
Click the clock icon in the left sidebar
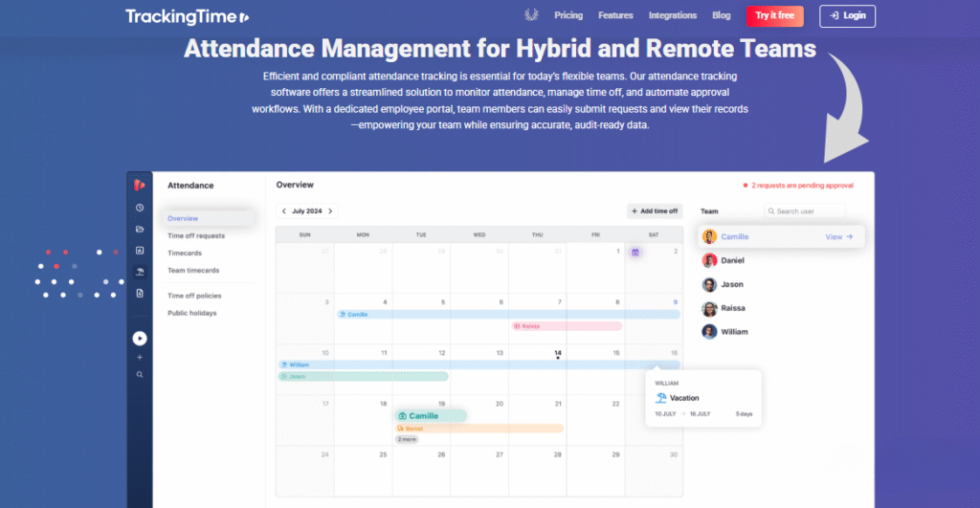pyautogui.click(x=140, y=208)
